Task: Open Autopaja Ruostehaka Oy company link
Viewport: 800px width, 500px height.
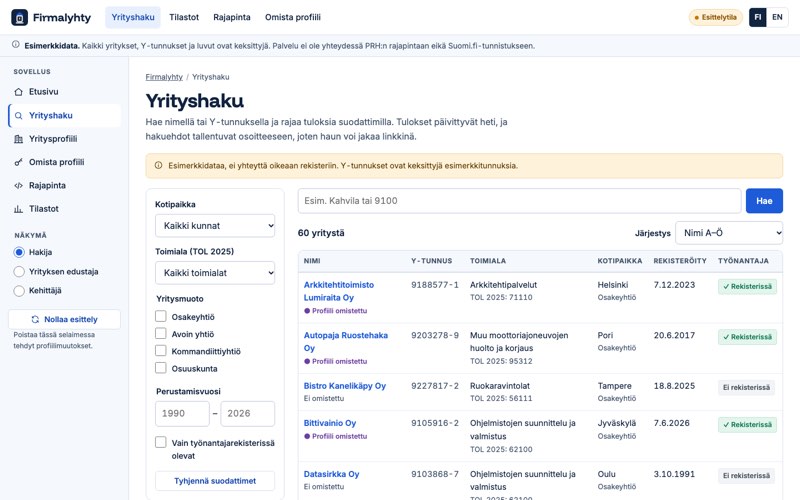Action: 345,342
